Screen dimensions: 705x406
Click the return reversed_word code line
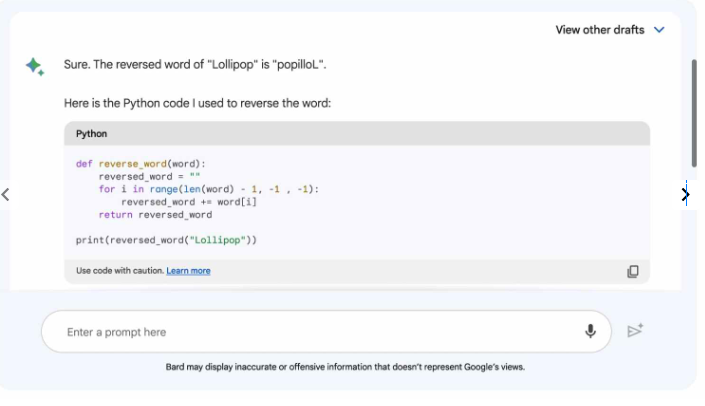click(155, 214)
